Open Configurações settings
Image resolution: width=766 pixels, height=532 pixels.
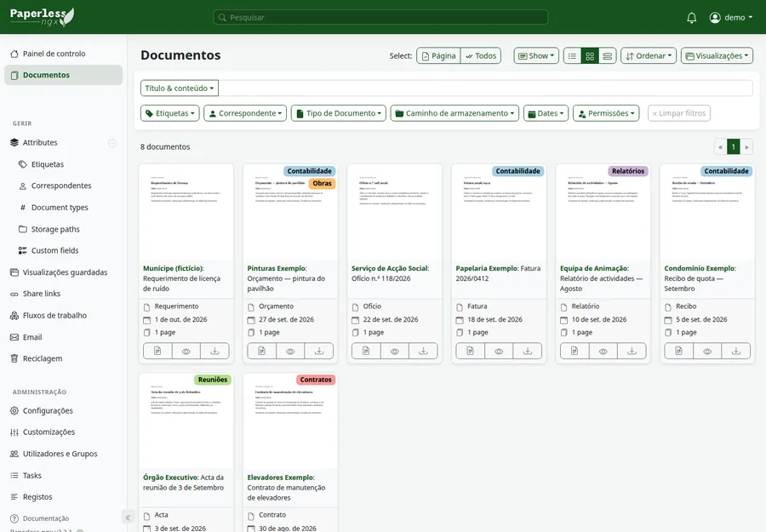click(x=64, y=411)
